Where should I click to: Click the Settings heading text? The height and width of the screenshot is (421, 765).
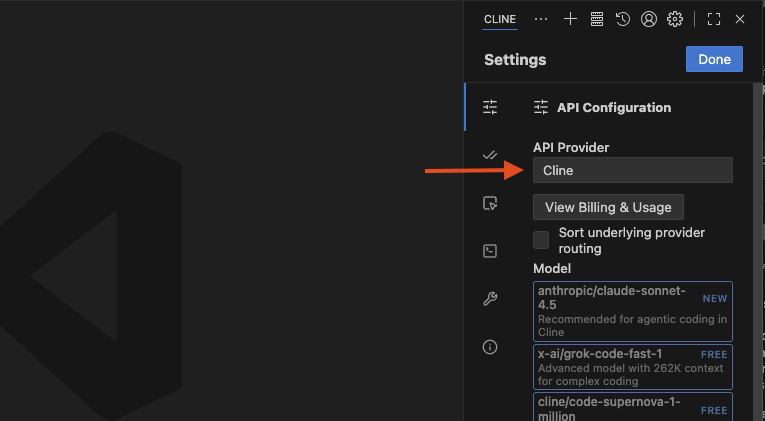point(515,60)
